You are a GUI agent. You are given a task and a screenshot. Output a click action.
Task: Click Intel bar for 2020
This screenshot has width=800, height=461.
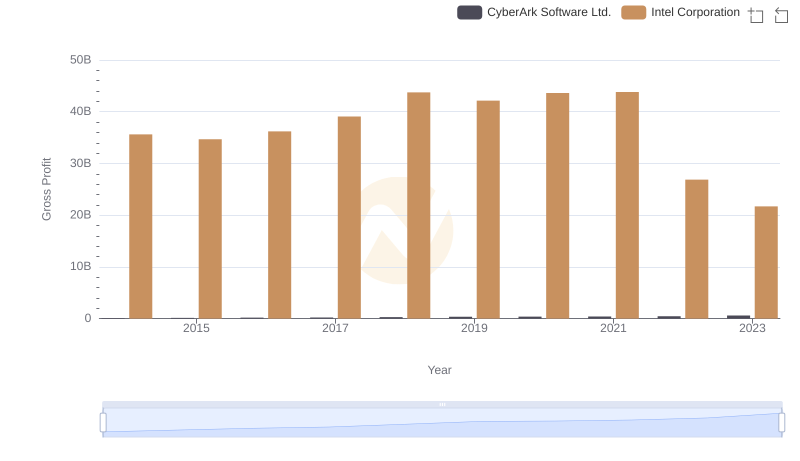pyautogui.click(x=558, y=206)
